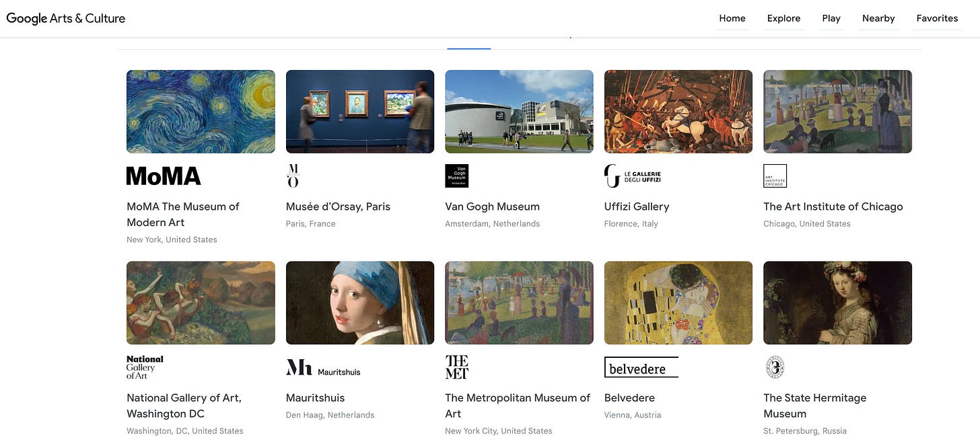Open The Art Institute of Chicago title
Screen dimensions: 980x448
tap(833, 207)
